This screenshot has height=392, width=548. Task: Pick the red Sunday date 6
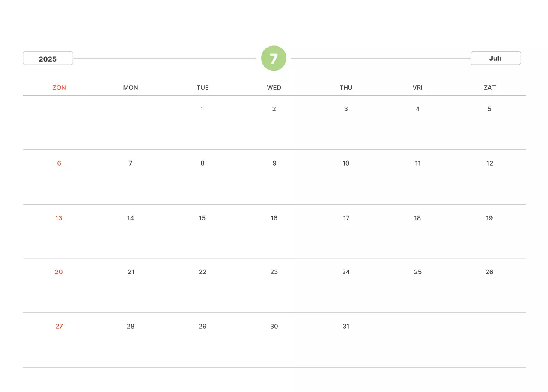(x=59, y=163)
